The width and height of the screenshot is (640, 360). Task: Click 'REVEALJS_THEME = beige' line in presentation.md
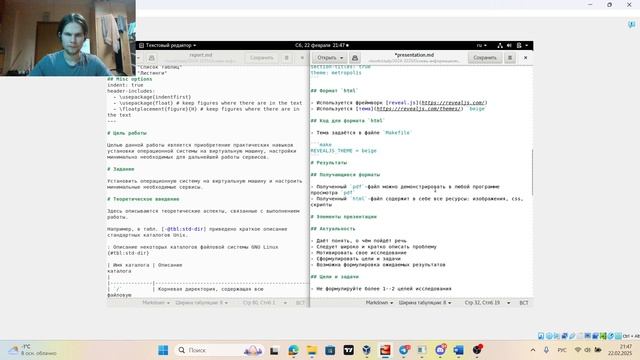pyautogui.click(x=343, y=151)
